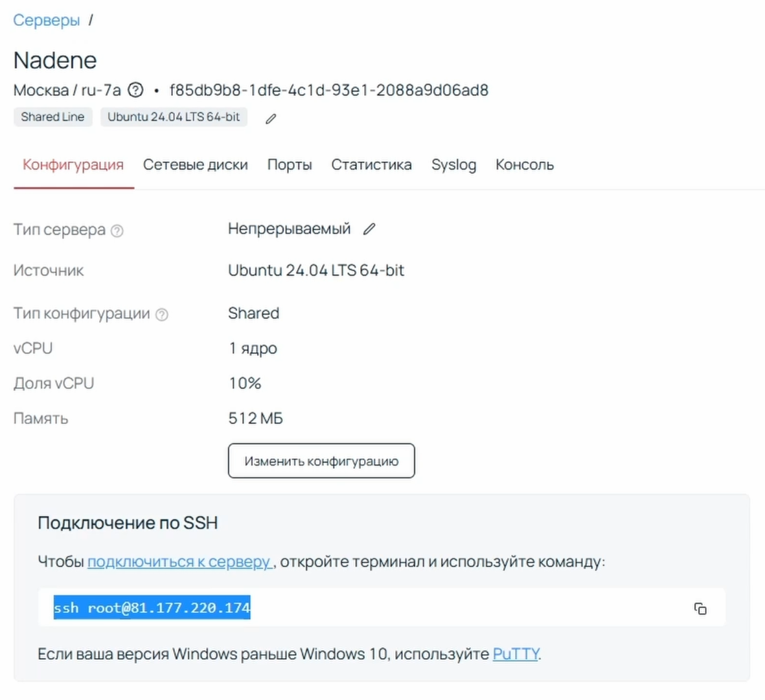Open the Сетевые диски tab
765x700 pixels.
click(195, 165)
